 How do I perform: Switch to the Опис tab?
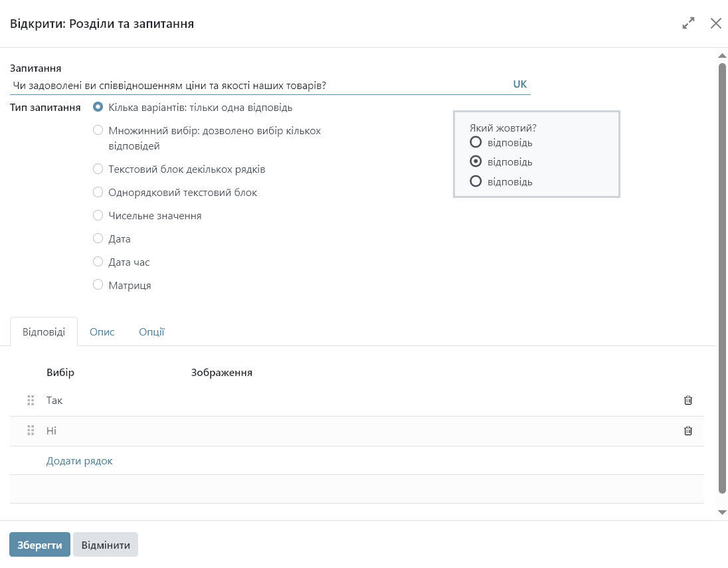point(102,332)
